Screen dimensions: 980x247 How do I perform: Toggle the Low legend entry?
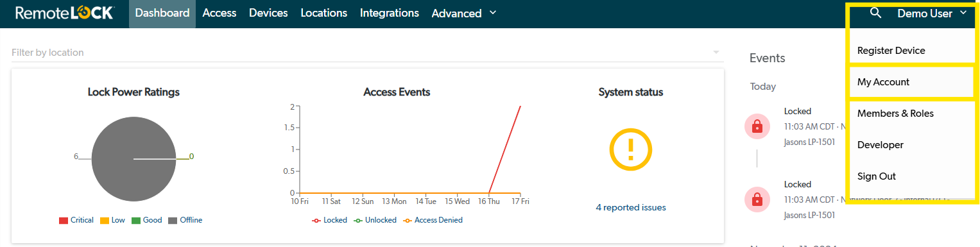[x=112, y=220]
